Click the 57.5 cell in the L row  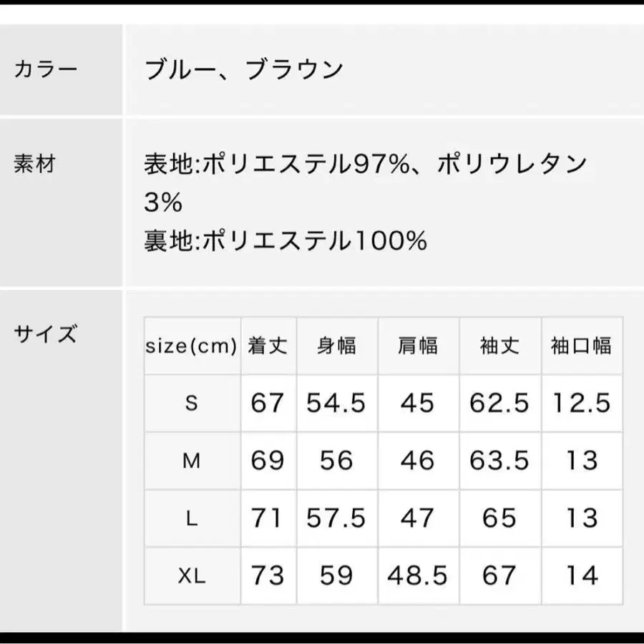[336, 518]
